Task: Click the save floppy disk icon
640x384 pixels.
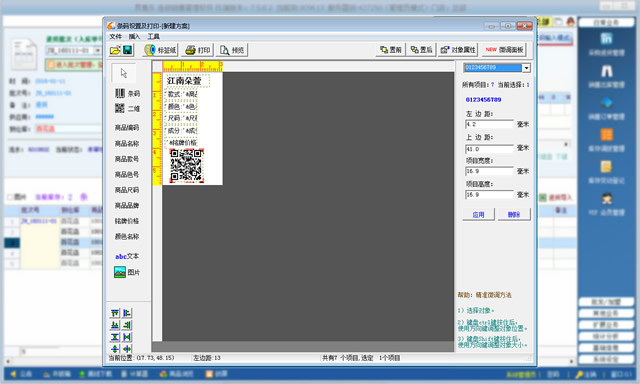Action: tap(127, 50)
